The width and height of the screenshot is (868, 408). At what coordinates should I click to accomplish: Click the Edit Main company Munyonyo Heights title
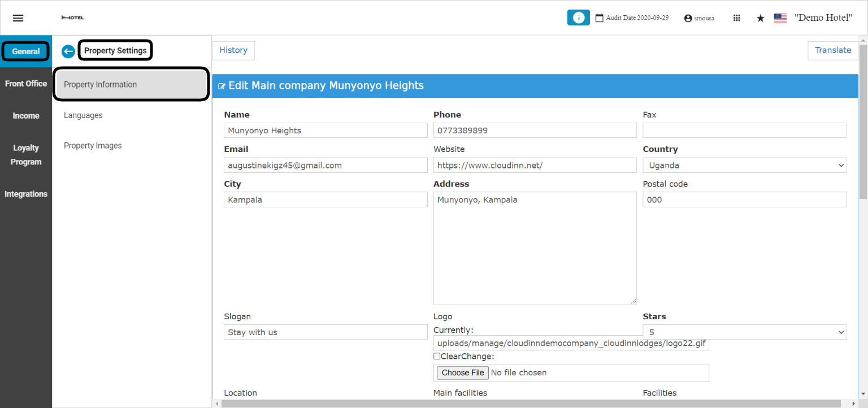point(326,86)
